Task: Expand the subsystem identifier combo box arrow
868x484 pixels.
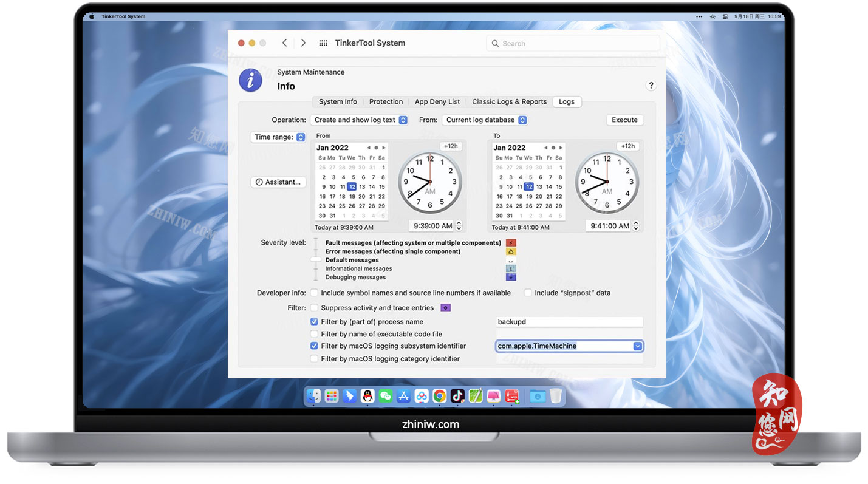Action: click(x=637, y=346)
